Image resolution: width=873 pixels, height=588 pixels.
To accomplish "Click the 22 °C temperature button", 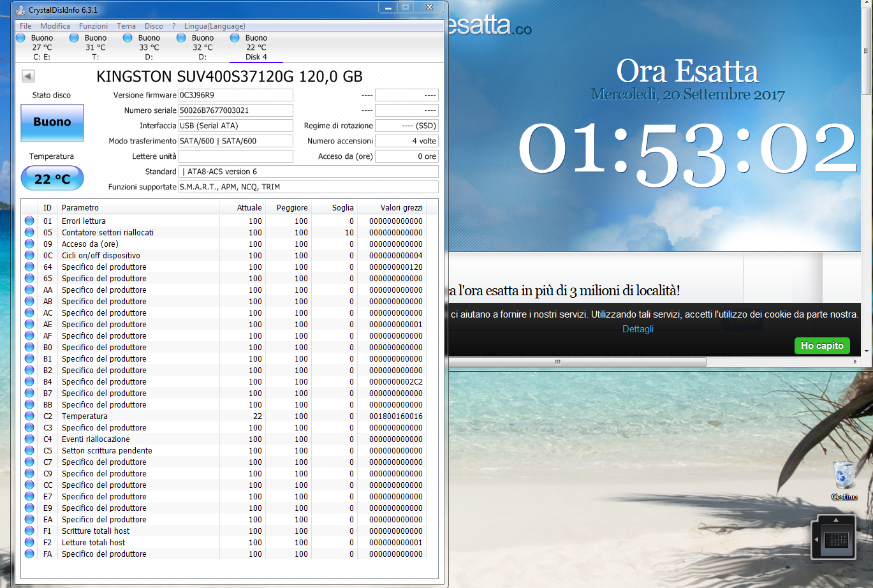I will coord(52,179).
